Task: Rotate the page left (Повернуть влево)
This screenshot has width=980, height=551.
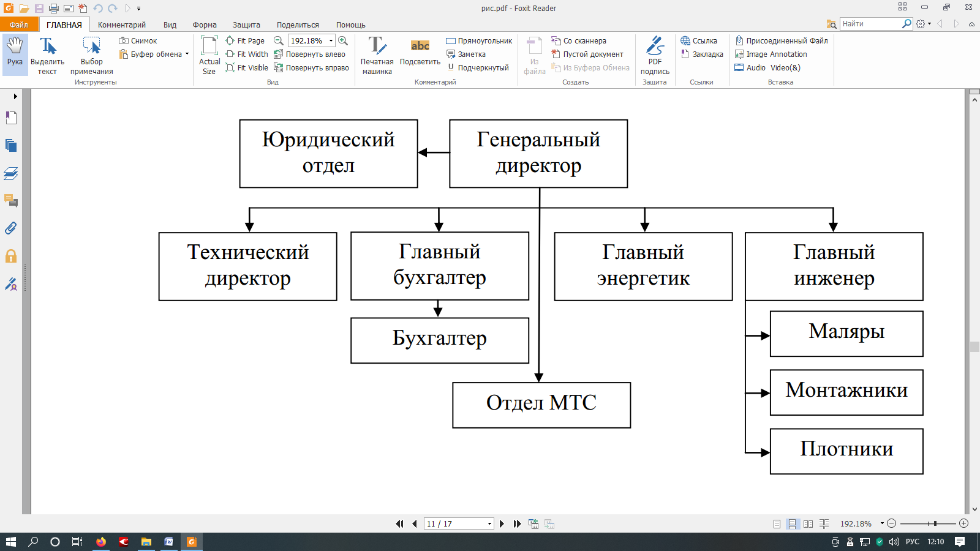Action: click(x=310, y=54)
